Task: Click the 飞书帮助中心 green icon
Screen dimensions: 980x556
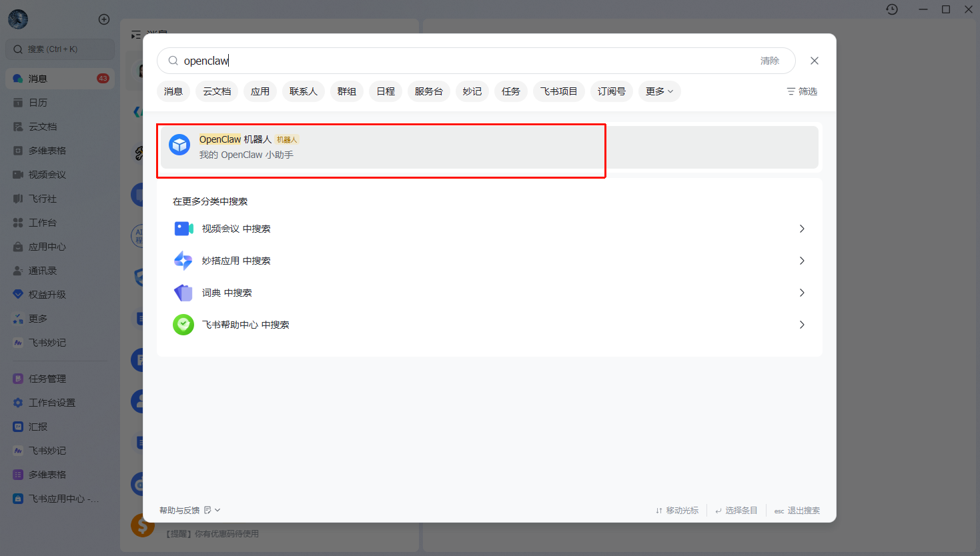Action: pos(183,325)
